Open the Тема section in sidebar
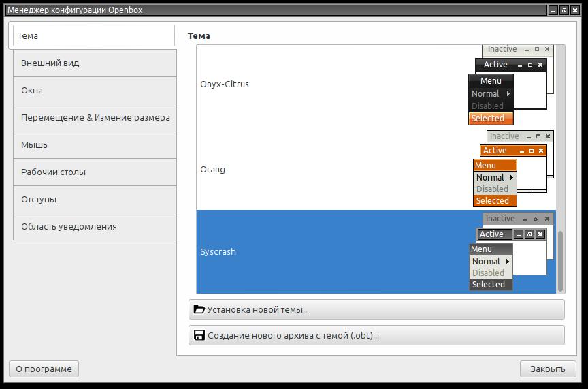The image size is (588, 389). [x=93, y=35]
